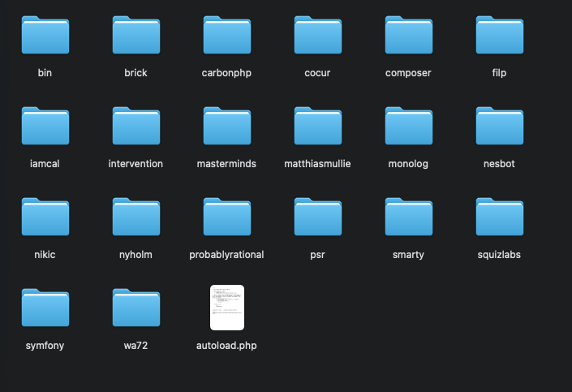The width and height of the screenshot is (572, 392).
Task: Click the 'smarty' name label
Action: (408, 255)
